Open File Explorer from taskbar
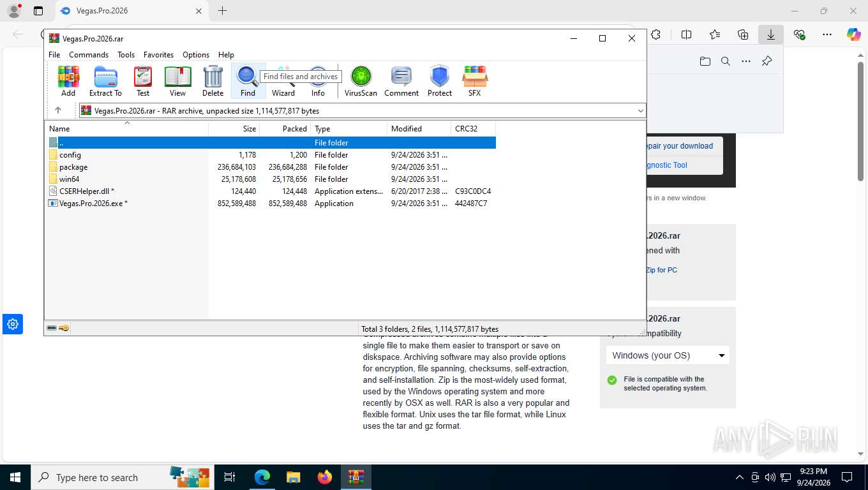Image resolution: width=868 pixels, height=490 pixels. pyautogui.click(x=293, y=477)
